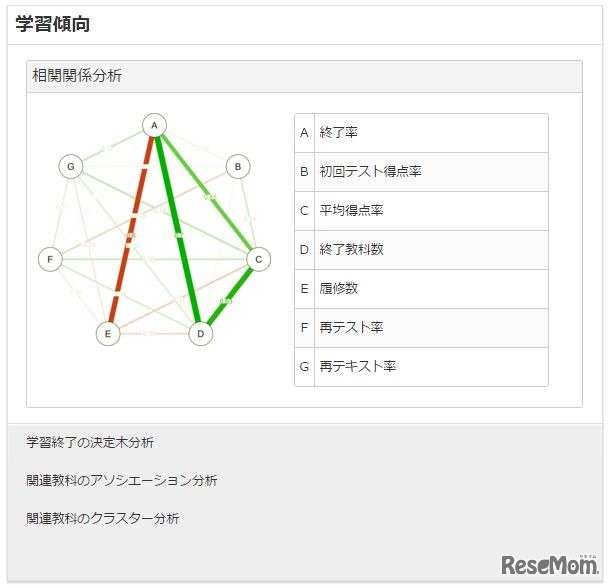The image size is (612, 588).
Task: Select the 再テスト率 legend row
Action: 420,327
